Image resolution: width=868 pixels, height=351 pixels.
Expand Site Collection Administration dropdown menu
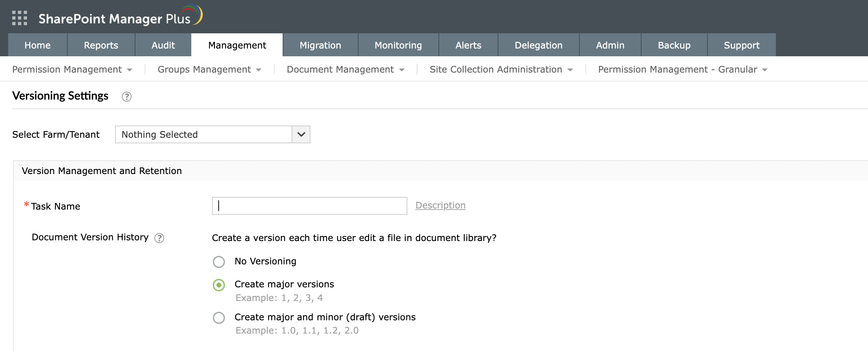pos(501,69)
